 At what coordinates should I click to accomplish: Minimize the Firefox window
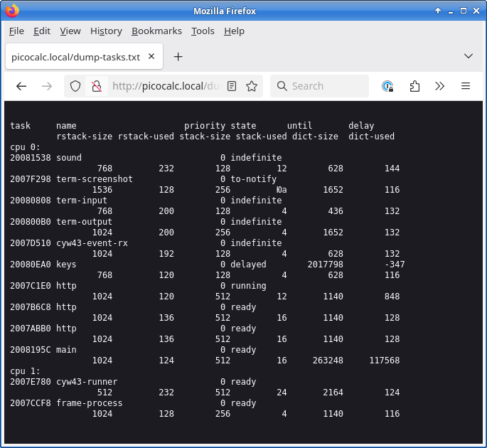[x=451, y=11]
